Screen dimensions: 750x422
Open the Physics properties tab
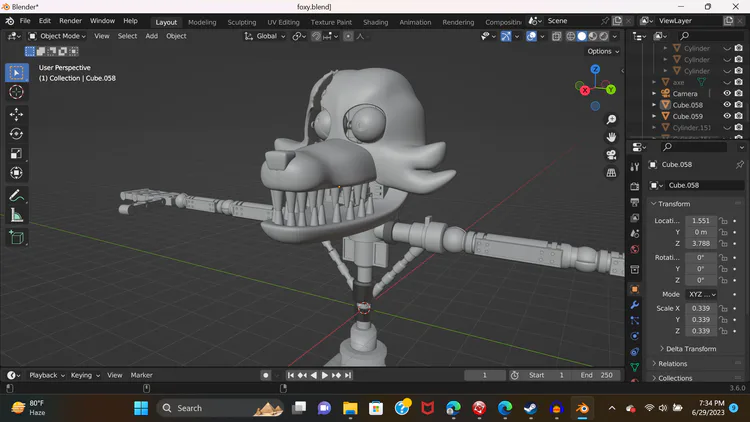(635, 336)
